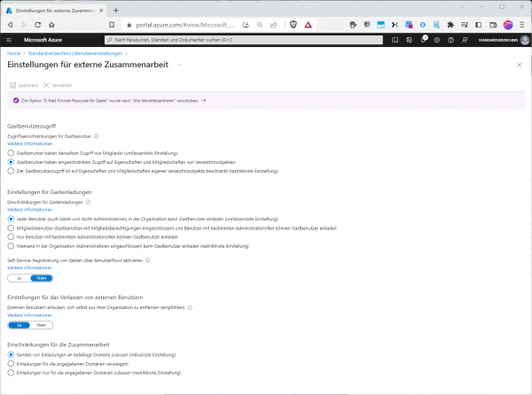Select Niemand in der Organisation invite option
The image size is (532, 395).
[11, 246]
